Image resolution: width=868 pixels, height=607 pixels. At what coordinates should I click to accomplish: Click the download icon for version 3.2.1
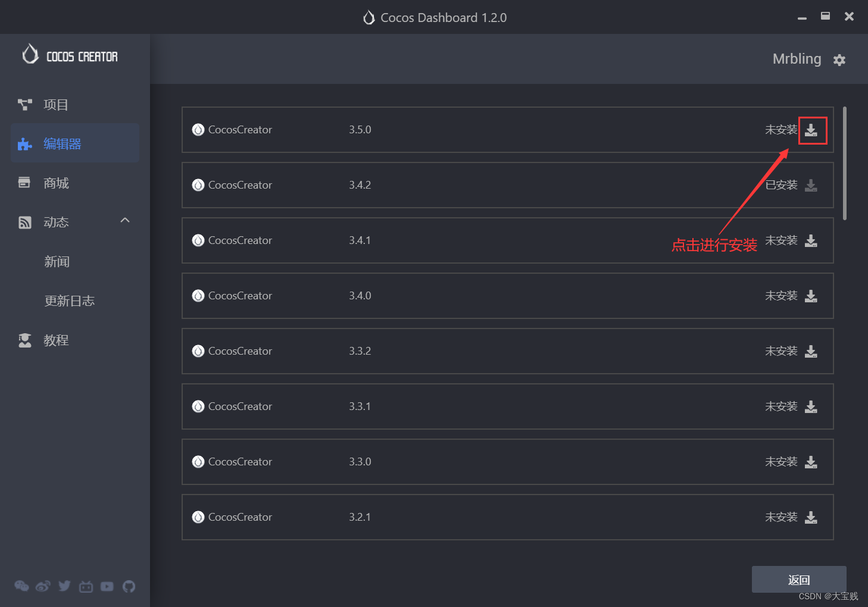811,518
